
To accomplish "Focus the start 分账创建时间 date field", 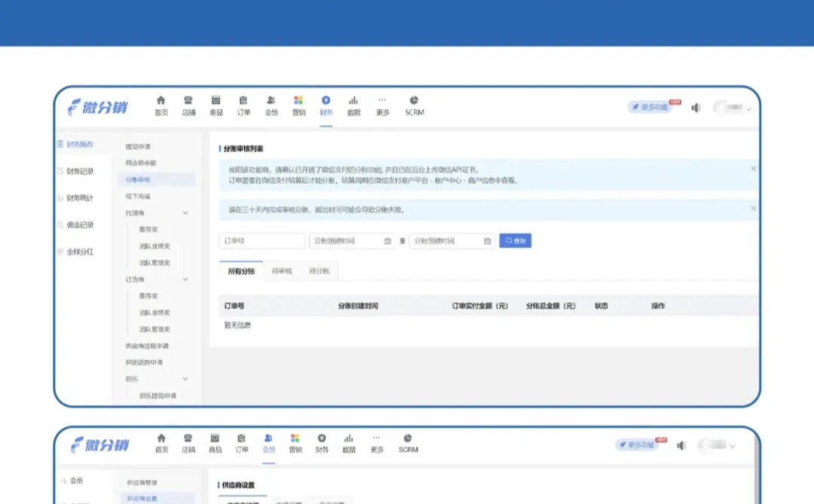I will 352,241.
